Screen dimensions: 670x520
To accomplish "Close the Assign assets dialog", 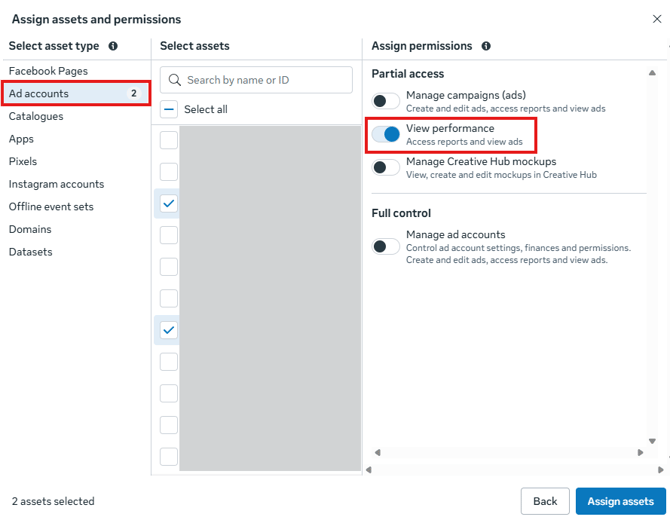I will click(657, 19).
